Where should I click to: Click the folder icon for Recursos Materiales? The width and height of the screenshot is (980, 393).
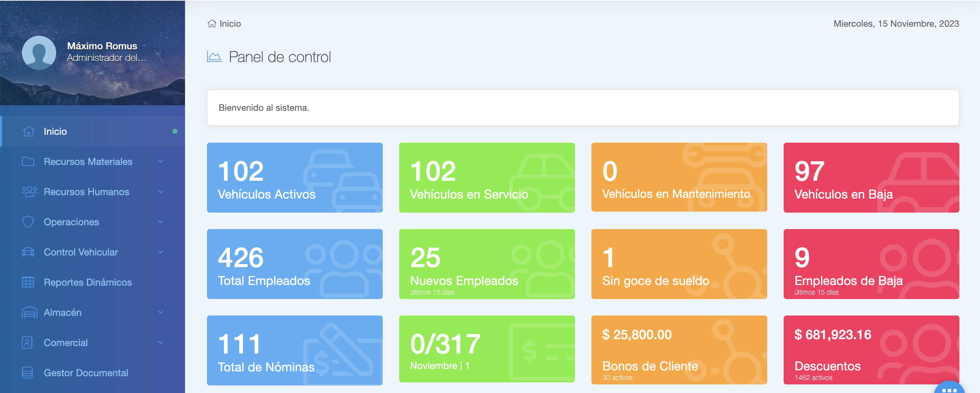coord(28,162)
